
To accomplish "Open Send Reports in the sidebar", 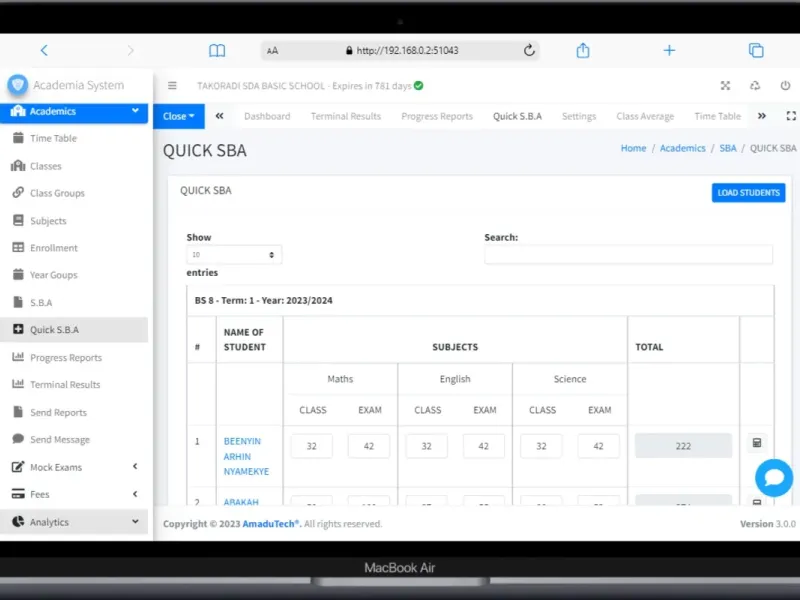I will coord(74,412).
